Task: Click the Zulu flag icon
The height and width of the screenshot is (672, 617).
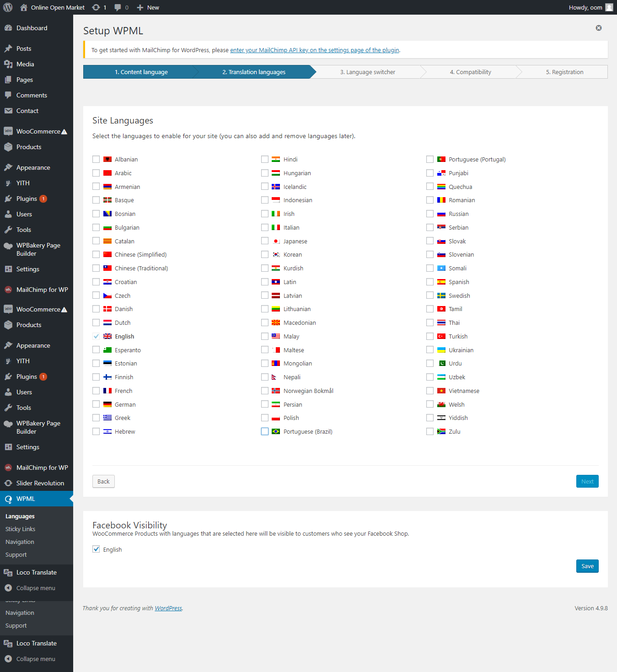Action: coord(441,431)
